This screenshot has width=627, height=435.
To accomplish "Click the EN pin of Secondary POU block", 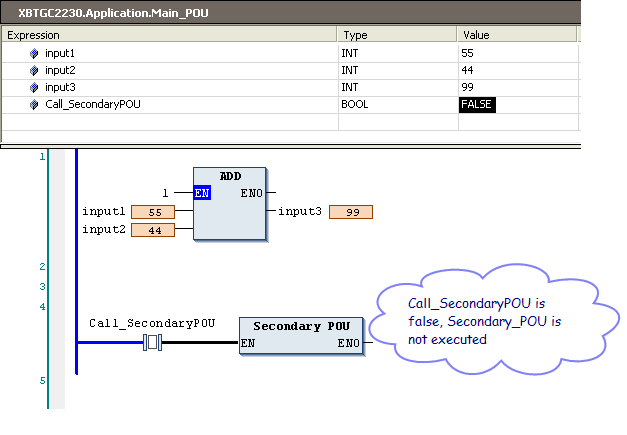I will [248, 343].
